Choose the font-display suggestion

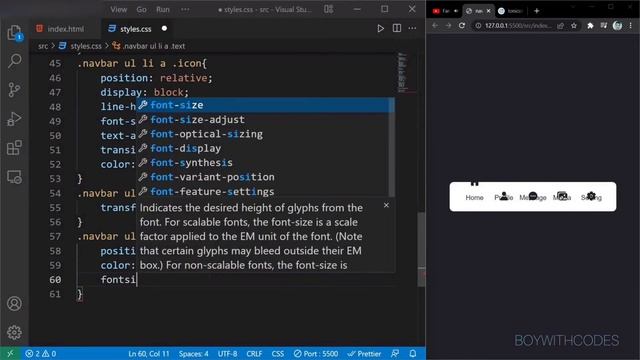click(265, 148)
